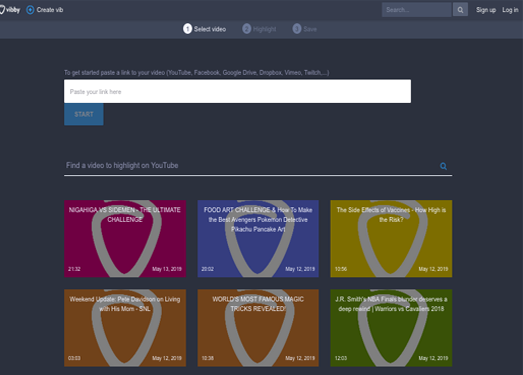Go to the Select video step
This screenshot has width=523, height=375.
click(210, 29)
